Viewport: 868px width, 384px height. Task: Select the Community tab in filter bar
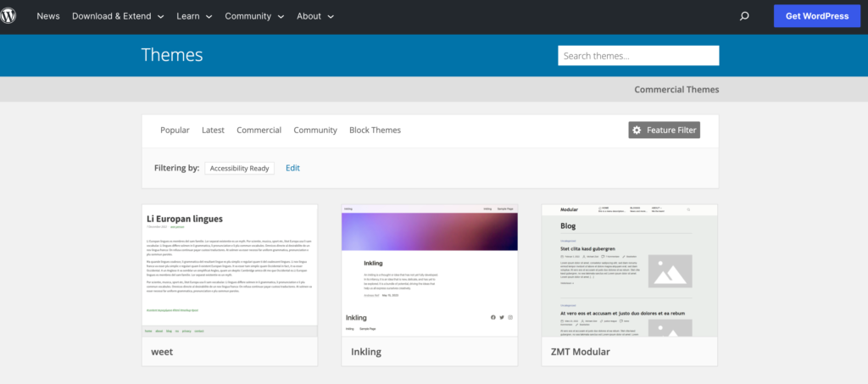pyautogui.click(x=315, y=131)
